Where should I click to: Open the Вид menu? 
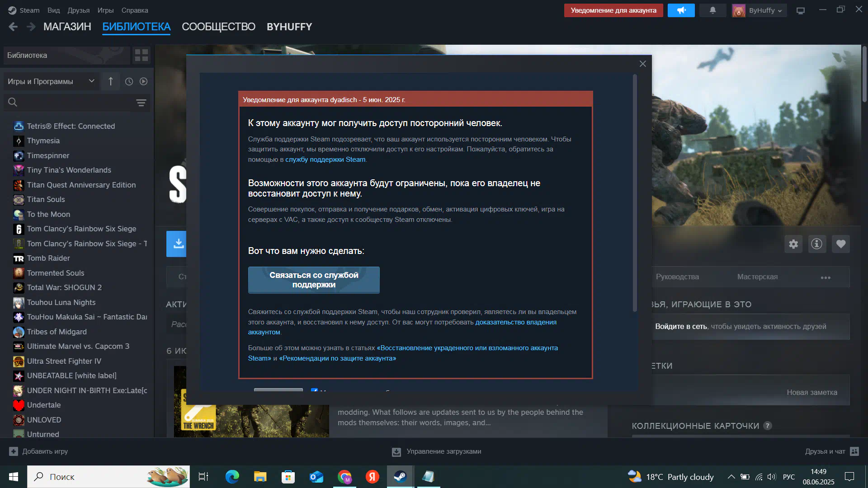[54, 10]
